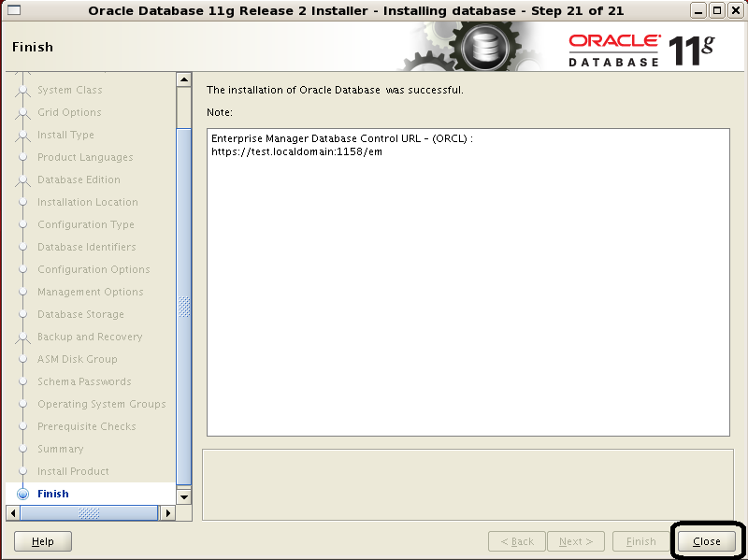Click the sidebar horizontal scroll left arrow

click(13, 513)
